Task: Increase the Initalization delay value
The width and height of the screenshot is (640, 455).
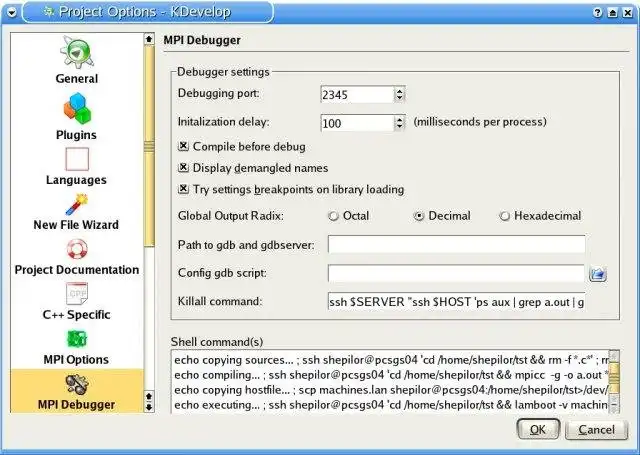Action: 400,119
